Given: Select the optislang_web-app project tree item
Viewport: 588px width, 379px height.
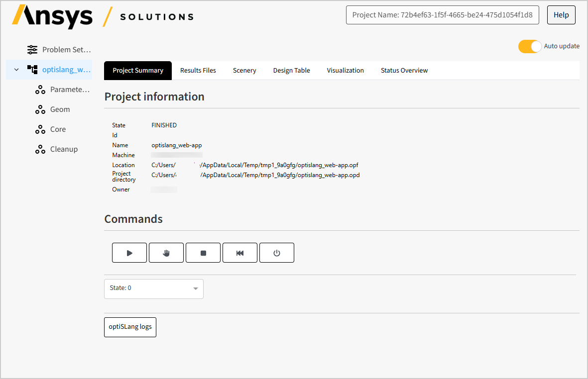Looking at the screenshot, I should (x=66, y=70).
